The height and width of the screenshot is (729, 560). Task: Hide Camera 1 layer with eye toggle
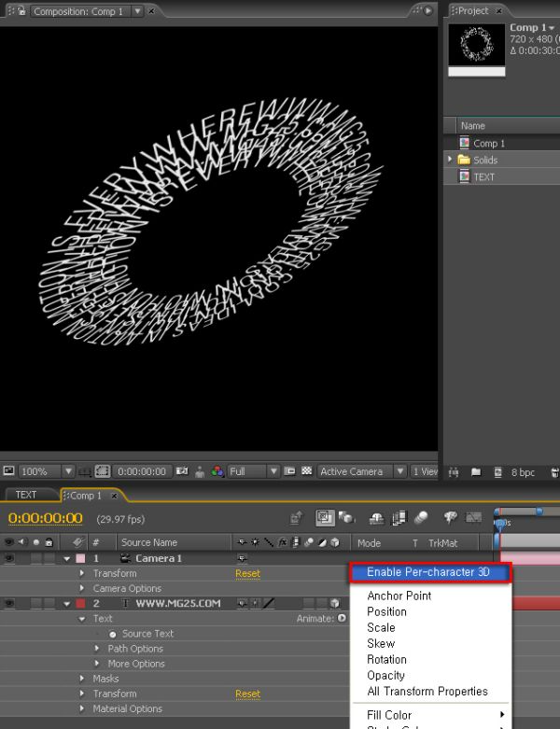(x=8, y=558)
